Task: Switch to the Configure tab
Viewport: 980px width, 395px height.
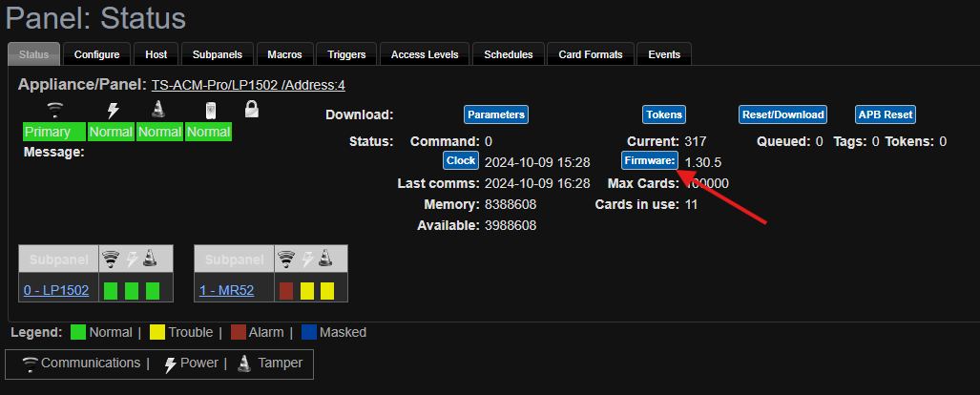Action: 97,54
